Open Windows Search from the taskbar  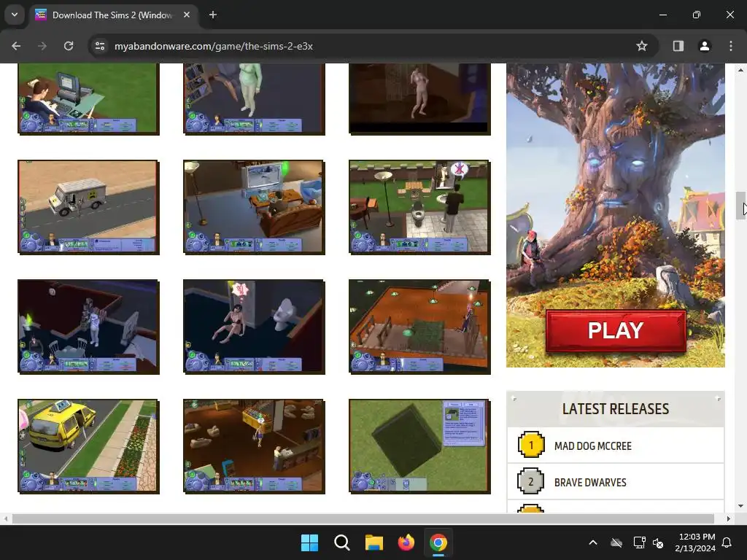point(341,542)
